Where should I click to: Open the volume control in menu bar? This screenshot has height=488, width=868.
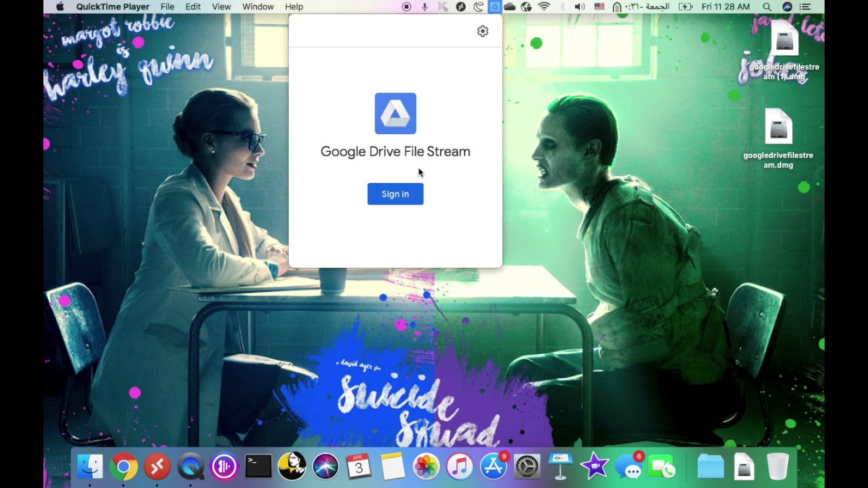point(580,7)
